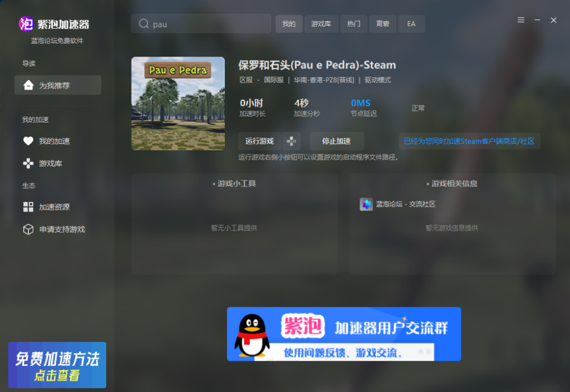Screen dimensions: 570x392
Task: Click the cube icon beside 申请支持游戏
Action: coord(28,229)
